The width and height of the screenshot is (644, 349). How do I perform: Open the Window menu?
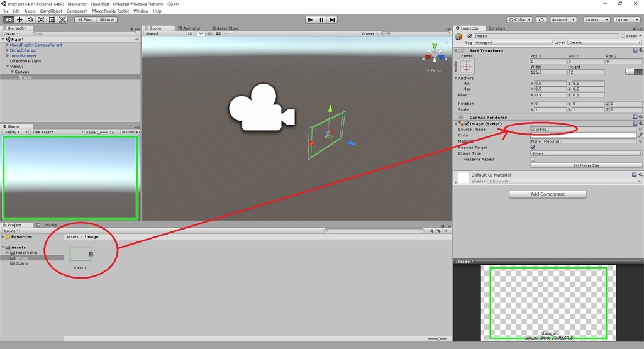pos(140,11)
